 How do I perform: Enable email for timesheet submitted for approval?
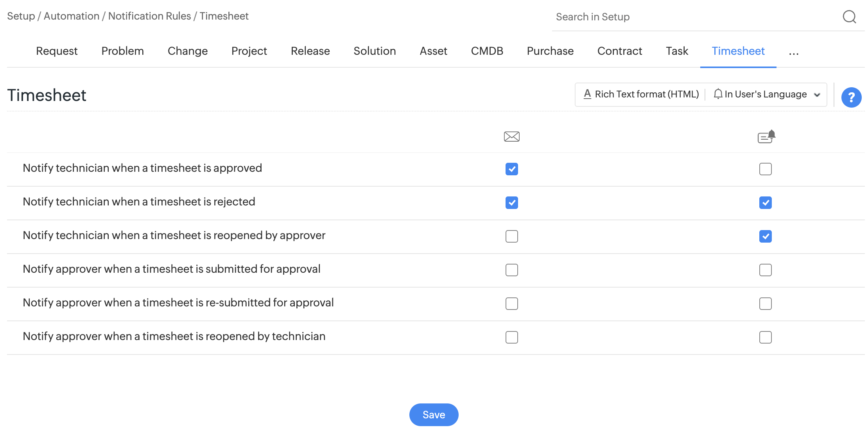pos(511,270)
